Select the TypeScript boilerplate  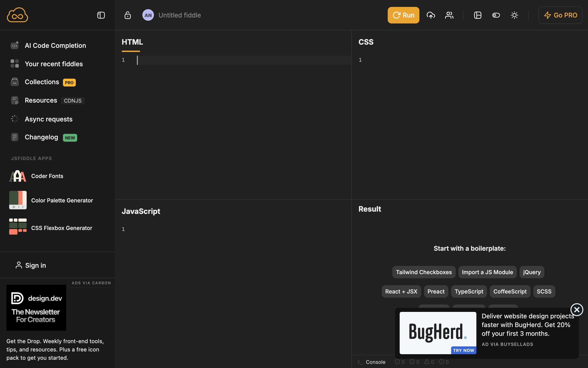[x=469, y=291]
